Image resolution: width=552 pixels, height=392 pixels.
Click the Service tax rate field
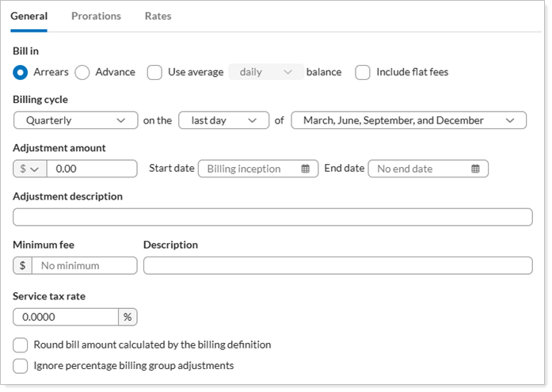point(66,317)
